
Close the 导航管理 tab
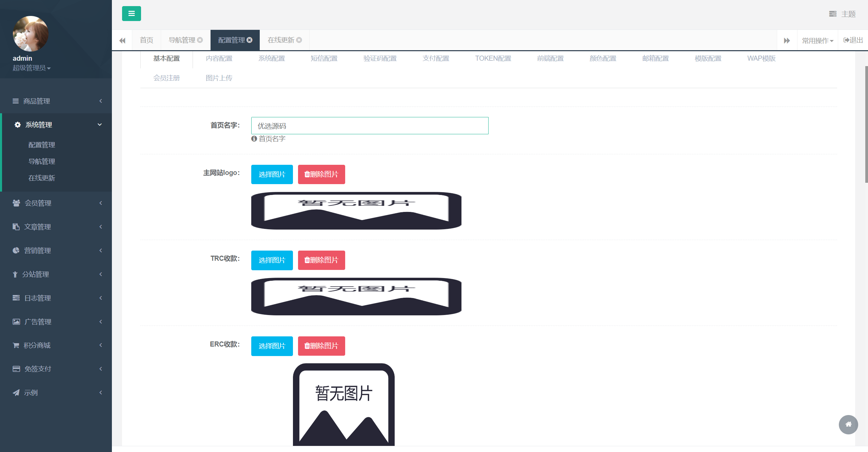200,40
